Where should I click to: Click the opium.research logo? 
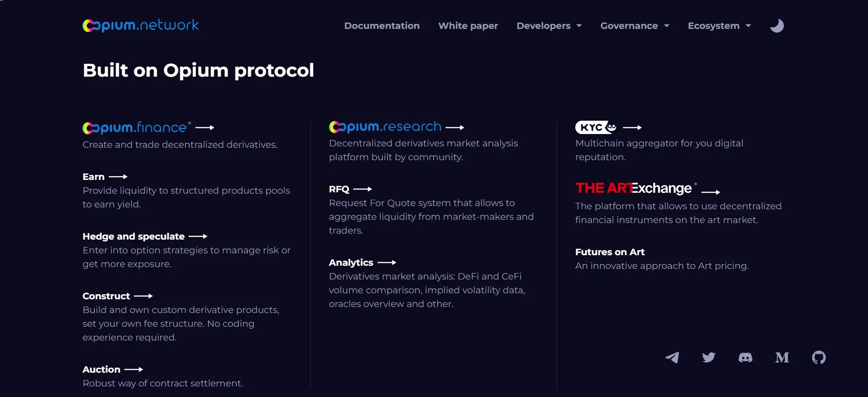(x=385, y=127)
